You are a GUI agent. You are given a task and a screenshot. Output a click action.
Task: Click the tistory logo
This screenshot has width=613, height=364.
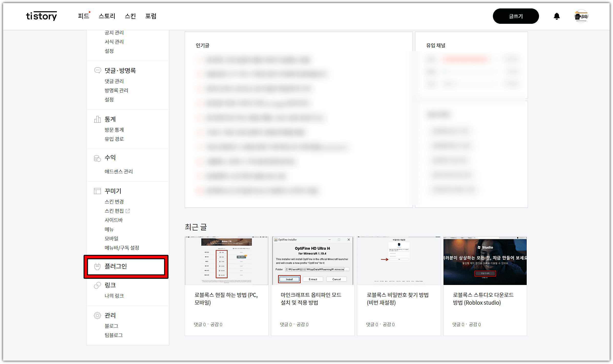(x=41, y=16)
